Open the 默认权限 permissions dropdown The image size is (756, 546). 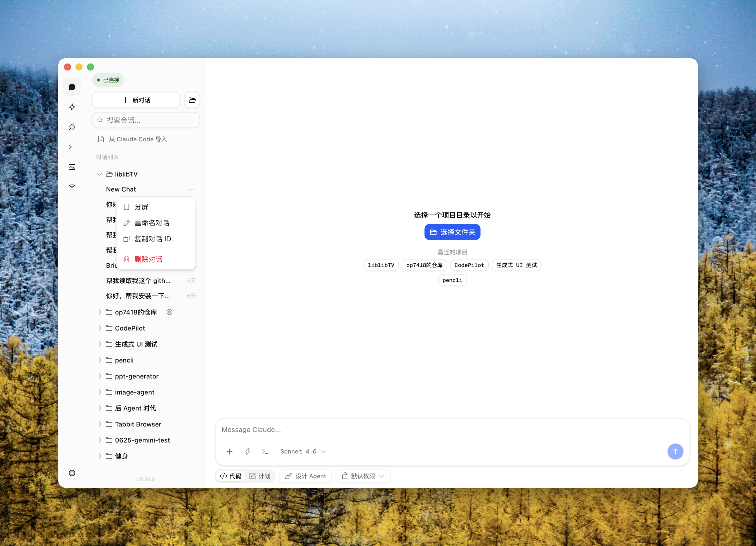363,476
